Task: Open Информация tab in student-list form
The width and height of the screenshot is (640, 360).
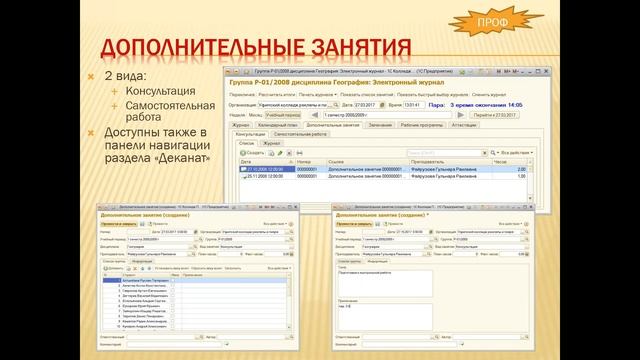Action: (x=142, y=261)
